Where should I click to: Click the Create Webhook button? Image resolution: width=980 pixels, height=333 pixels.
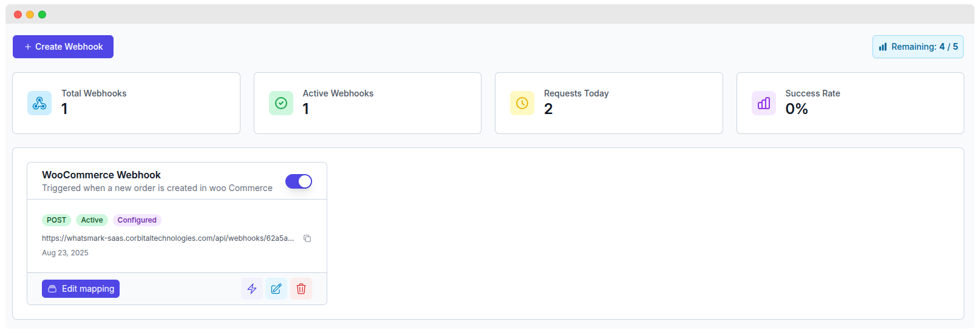point(63,47)
